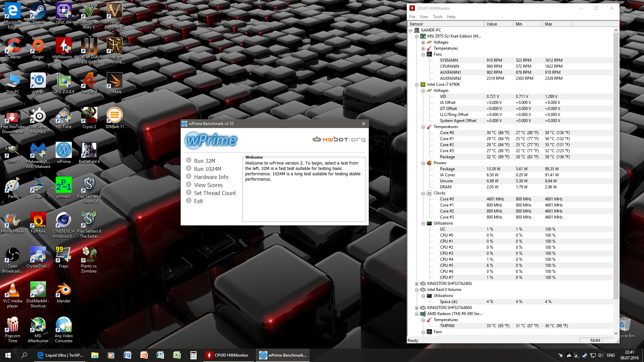Click Max column header

(557, 24)
